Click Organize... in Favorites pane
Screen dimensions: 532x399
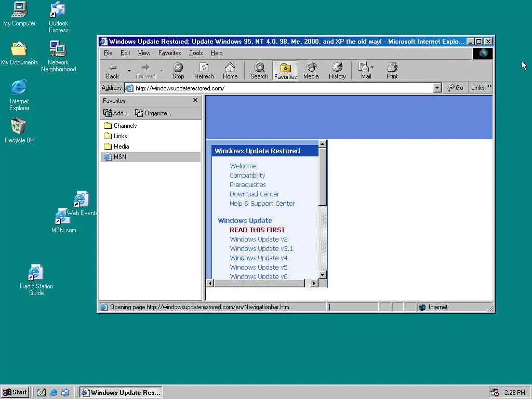[x=153, y=113]
